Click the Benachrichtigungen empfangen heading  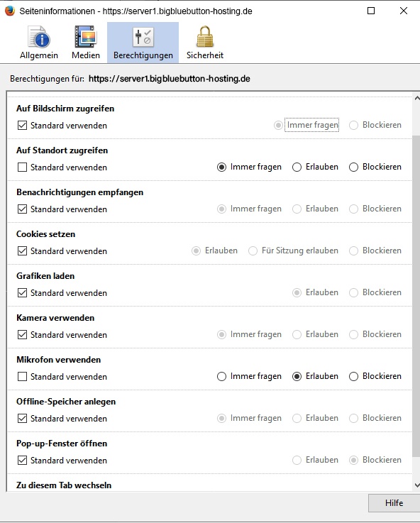point(80,192)
